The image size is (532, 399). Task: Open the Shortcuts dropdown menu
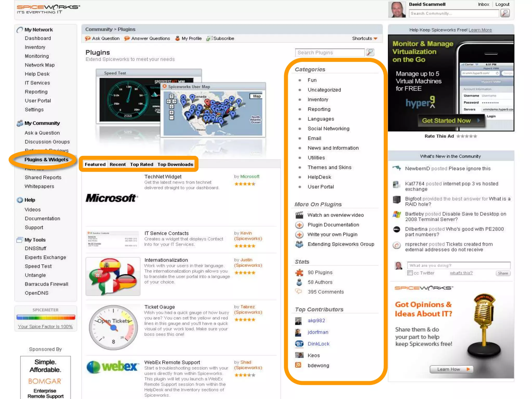(364, 38)
